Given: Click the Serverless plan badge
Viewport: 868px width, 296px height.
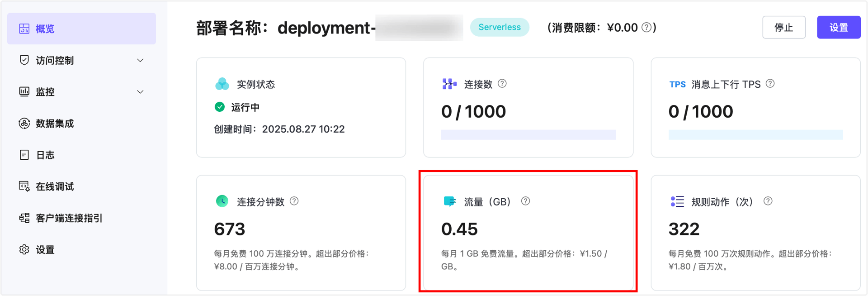Looking at the screenshot, I should [500, 28].
